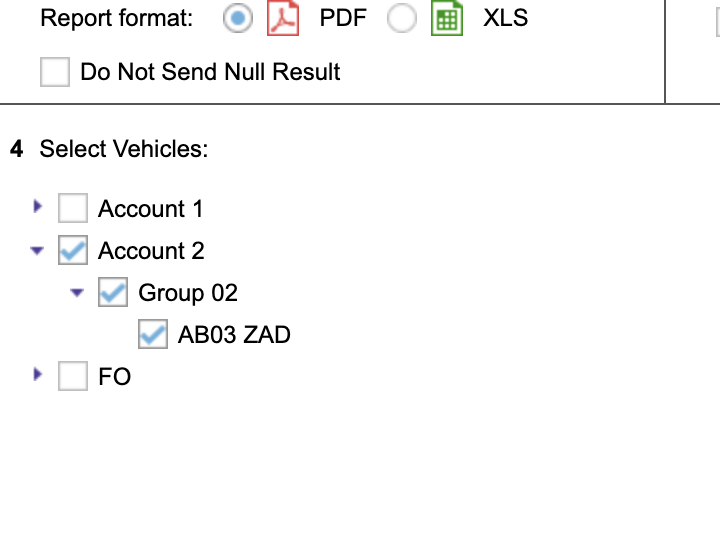Image resolution: width=720 pixels, height=544 pixels.
Task: Enable Do Not Send Null Result
Action: pyautogui.click(x=55, y=72)
